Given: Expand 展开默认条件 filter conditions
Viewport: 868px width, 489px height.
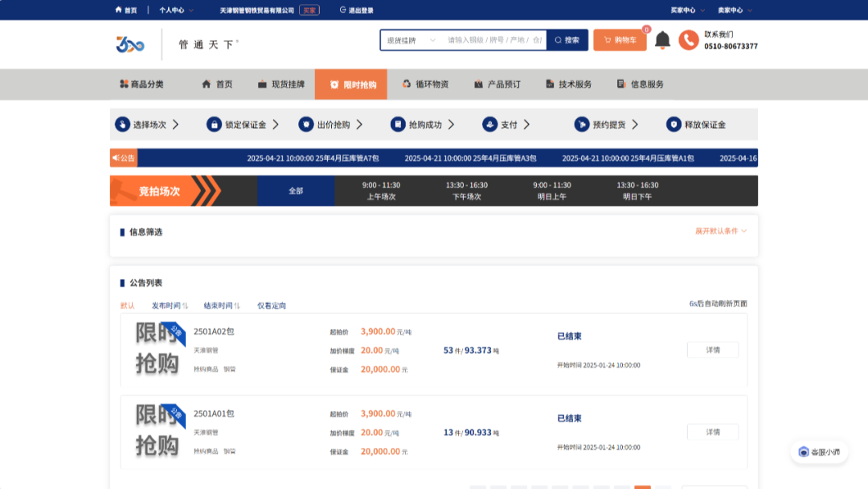Looking at the screenshot, I should pos(720,232).
